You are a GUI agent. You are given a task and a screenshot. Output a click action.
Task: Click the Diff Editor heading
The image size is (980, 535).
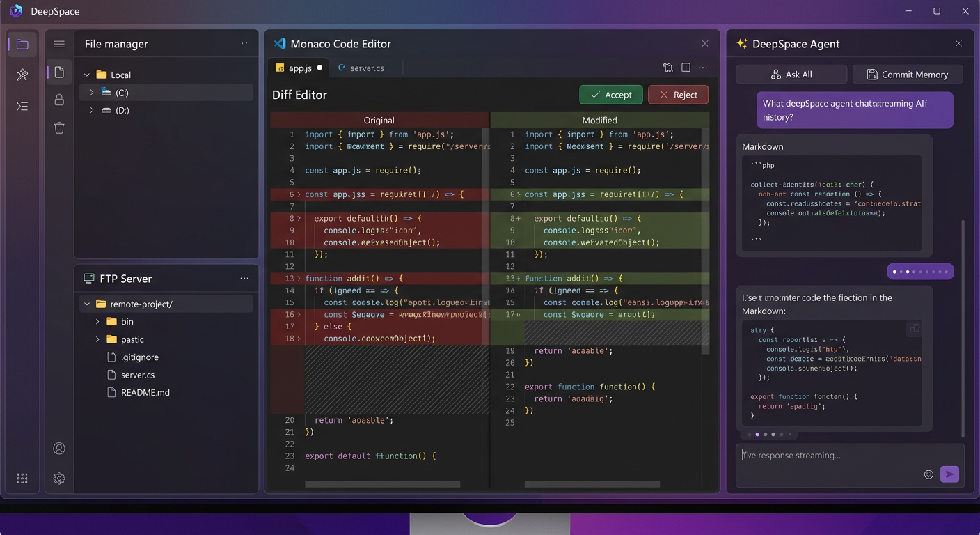click(299, 95)
